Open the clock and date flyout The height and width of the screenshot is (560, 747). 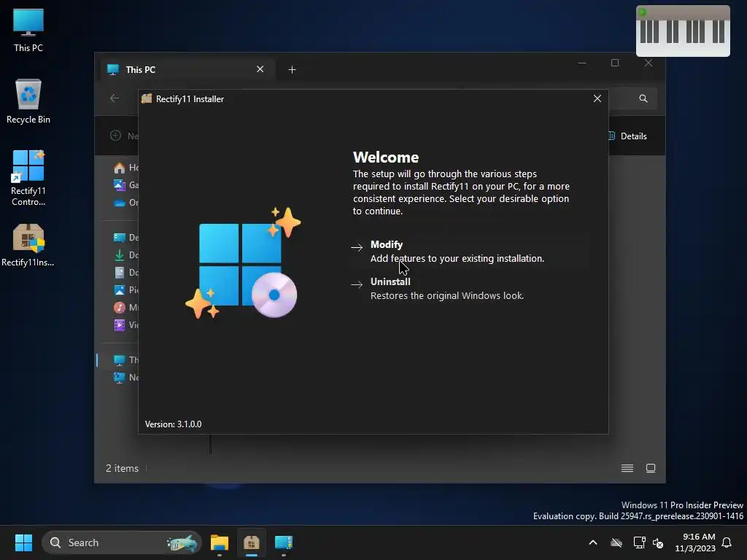[695, 542]
